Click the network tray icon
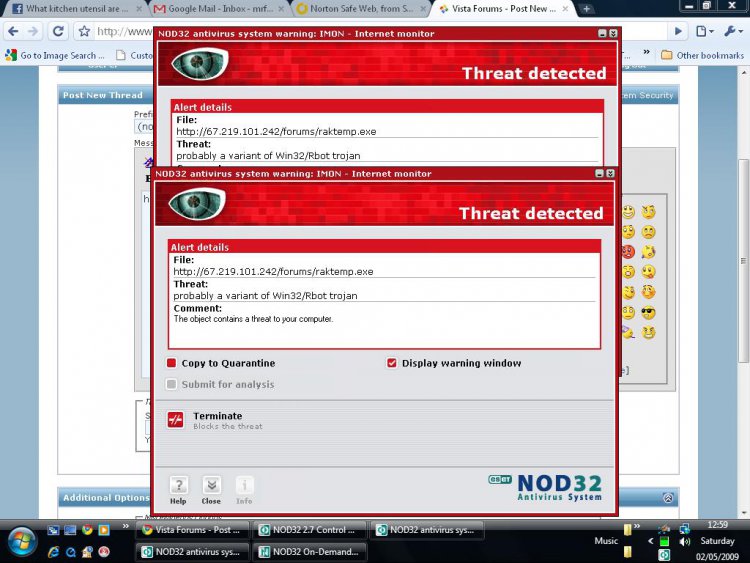The image size is (750, 563). click(684, 528)
